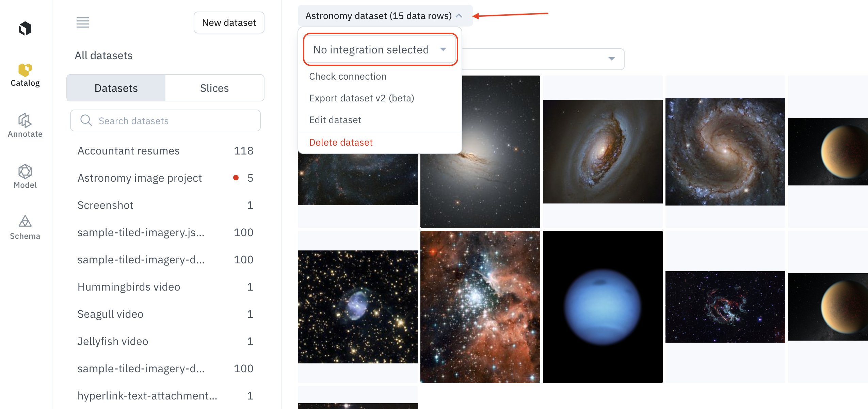Open the blue Neptune planet thumbnail
This screenshot has width=868, height=409.
602,307
